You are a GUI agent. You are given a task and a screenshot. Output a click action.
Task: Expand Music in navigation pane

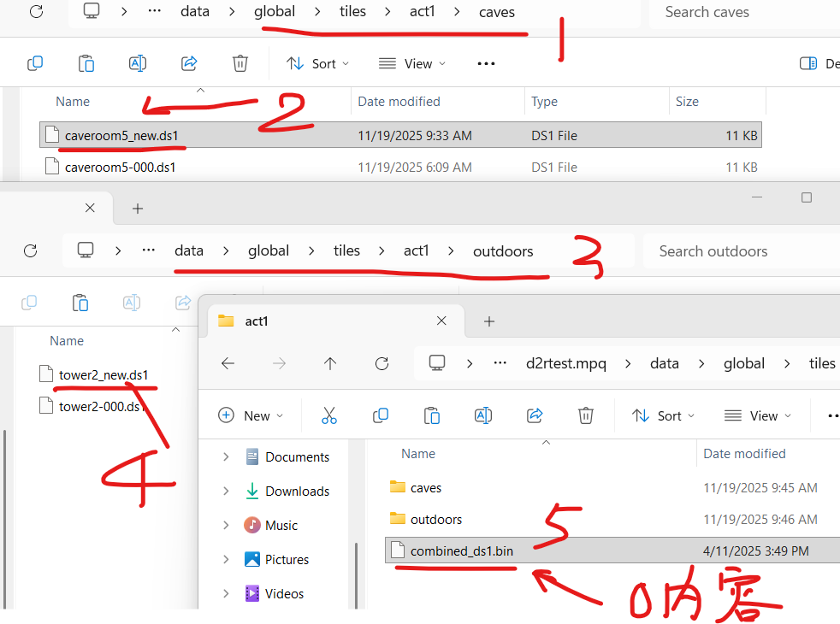point(226,525)
